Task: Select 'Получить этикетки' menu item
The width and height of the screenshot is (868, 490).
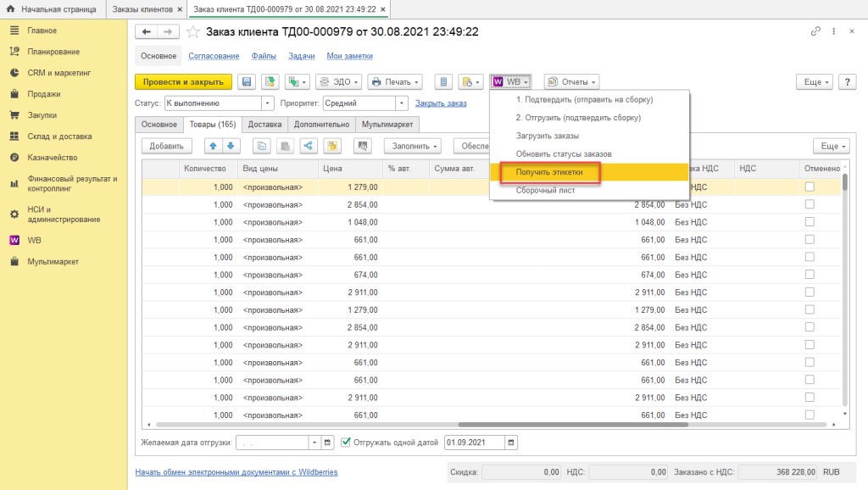Action: 549,172
